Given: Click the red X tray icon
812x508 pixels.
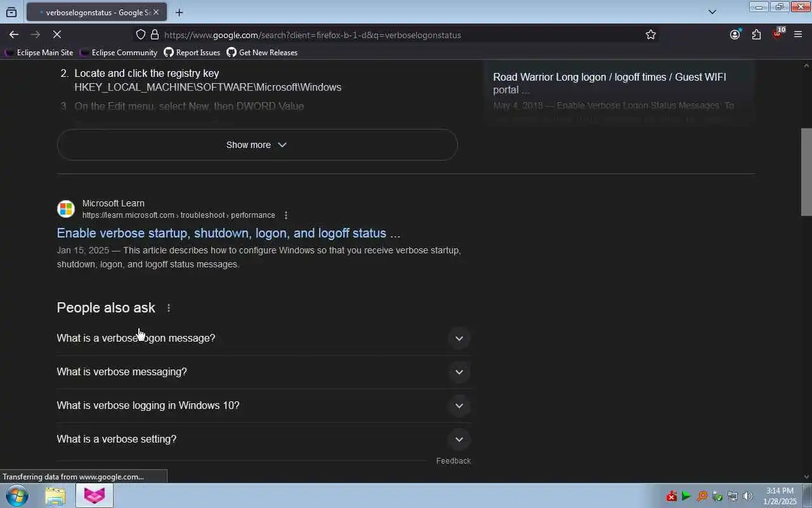Looking at the screenshot, I should 672,497.
